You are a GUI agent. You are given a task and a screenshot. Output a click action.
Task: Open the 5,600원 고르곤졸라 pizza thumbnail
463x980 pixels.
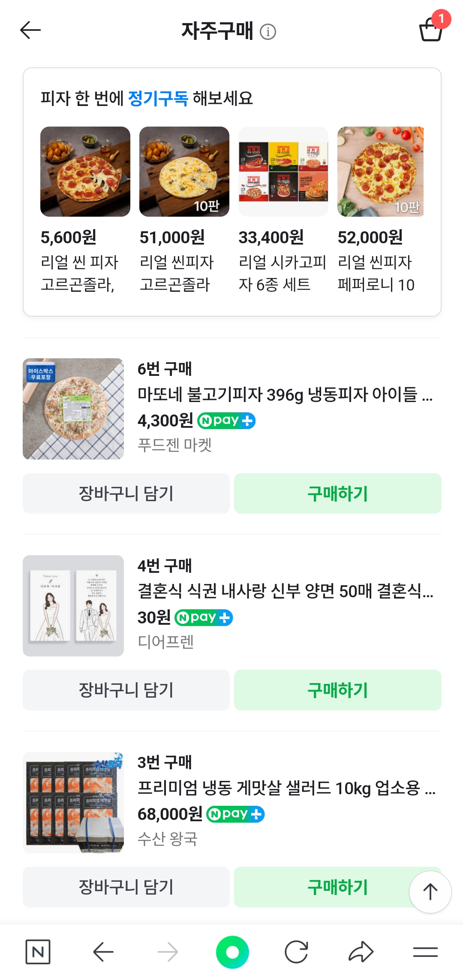point(85,172)
